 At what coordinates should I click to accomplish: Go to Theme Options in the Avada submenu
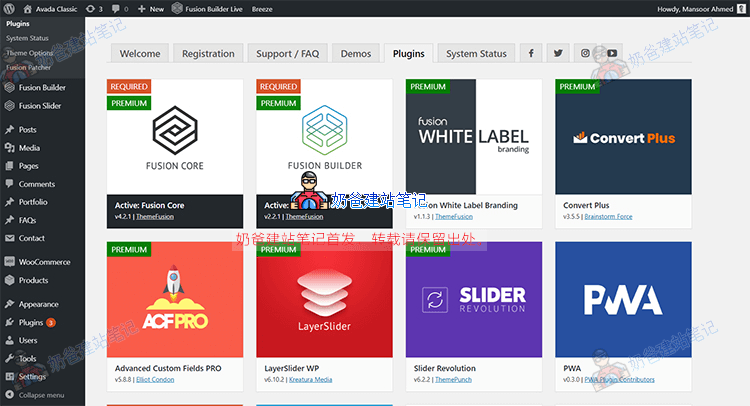coord(30,52)
